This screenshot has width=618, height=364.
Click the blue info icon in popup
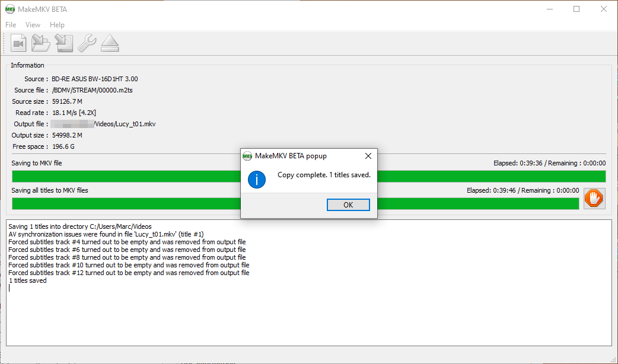coord(256,179)
